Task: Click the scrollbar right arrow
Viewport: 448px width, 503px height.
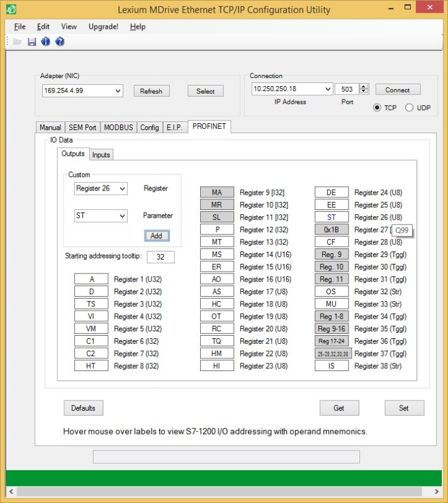Action: pyautogui.click(x=437, y=492)
